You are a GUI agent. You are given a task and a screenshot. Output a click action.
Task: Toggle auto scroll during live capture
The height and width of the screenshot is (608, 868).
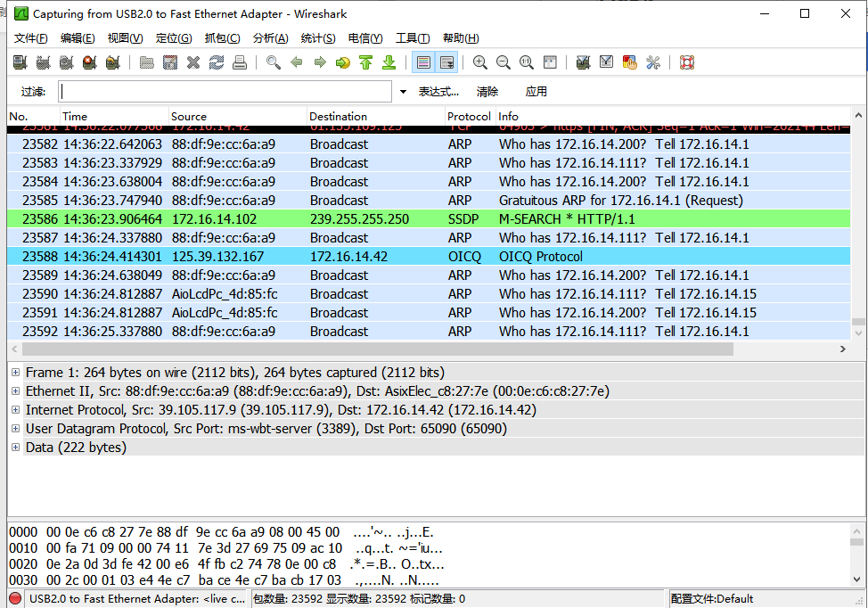[x=446, y=62]
